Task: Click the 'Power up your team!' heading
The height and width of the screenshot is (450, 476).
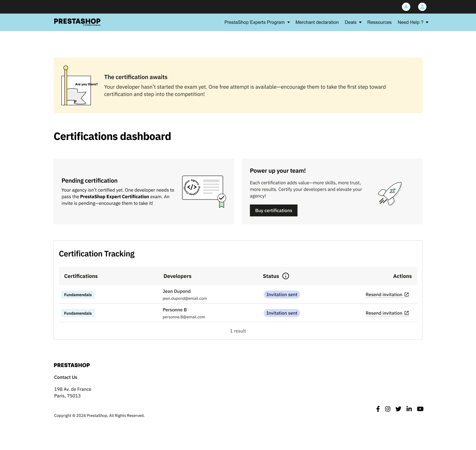Action: pyautogui.click(x=278, y=171)
